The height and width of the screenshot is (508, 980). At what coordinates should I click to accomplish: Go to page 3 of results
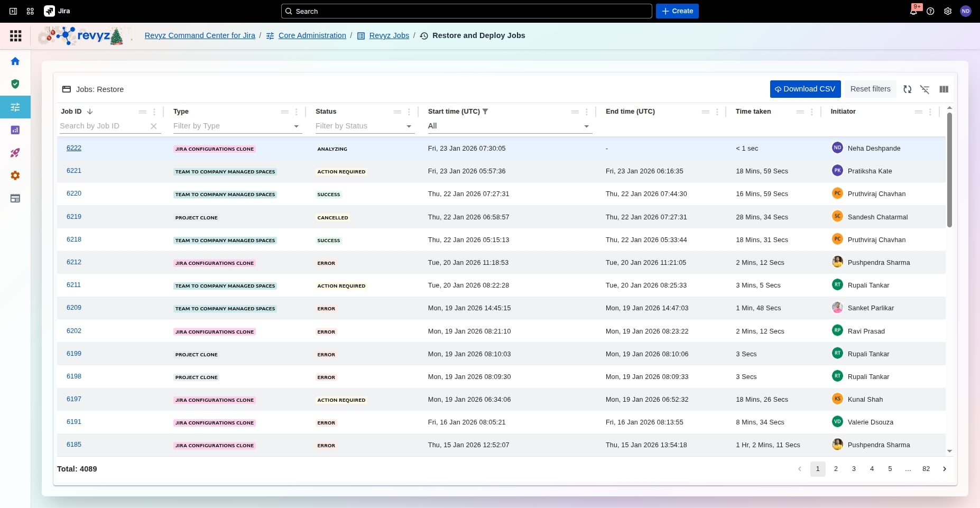854,469
